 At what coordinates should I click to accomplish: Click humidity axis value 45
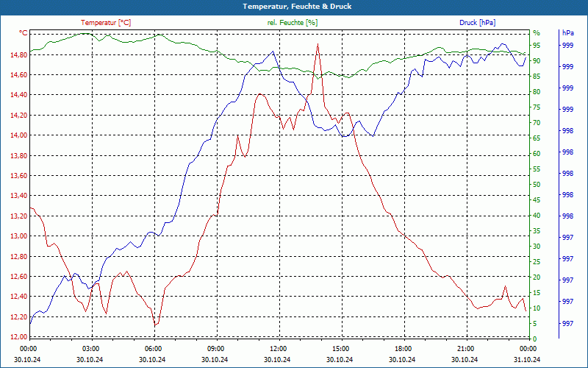point(537,200)
